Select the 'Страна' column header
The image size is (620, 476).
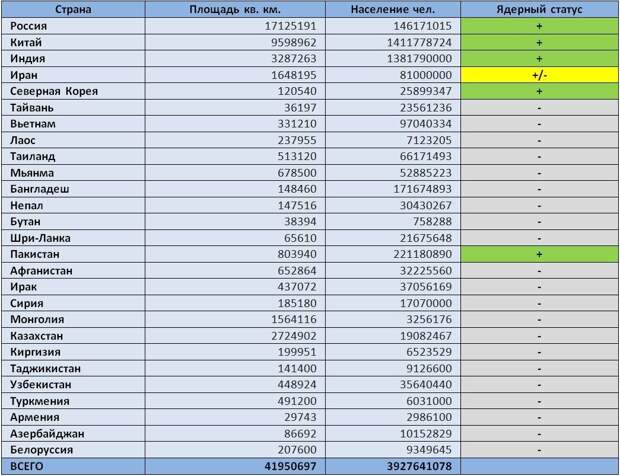click(x=73, y=9)
